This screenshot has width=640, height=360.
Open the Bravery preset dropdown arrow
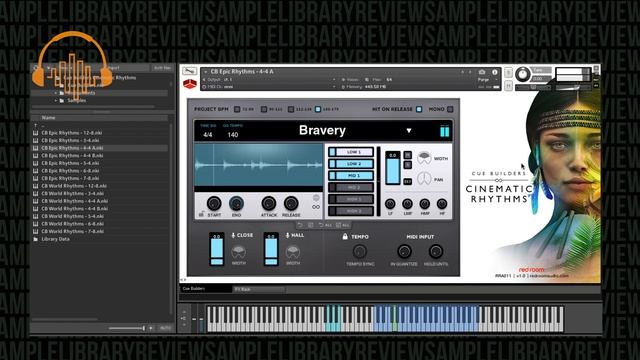409,131
